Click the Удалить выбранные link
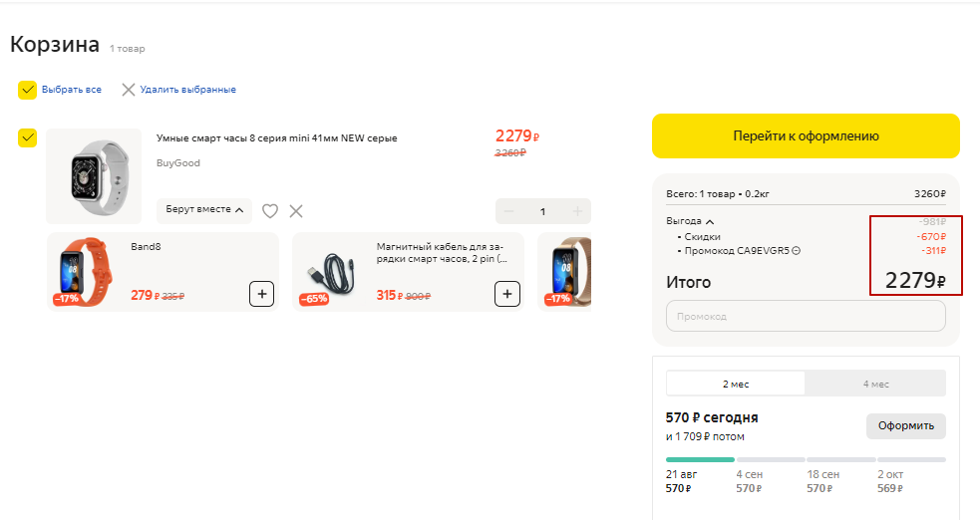Screen dimensions: 980x520 [187, 90]
